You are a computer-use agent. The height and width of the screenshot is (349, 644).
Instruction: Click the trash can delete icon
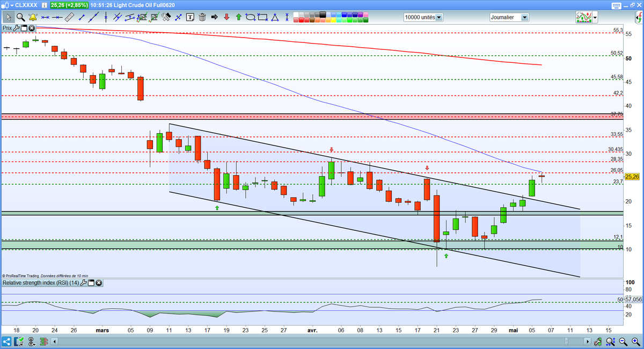[202, 17]
